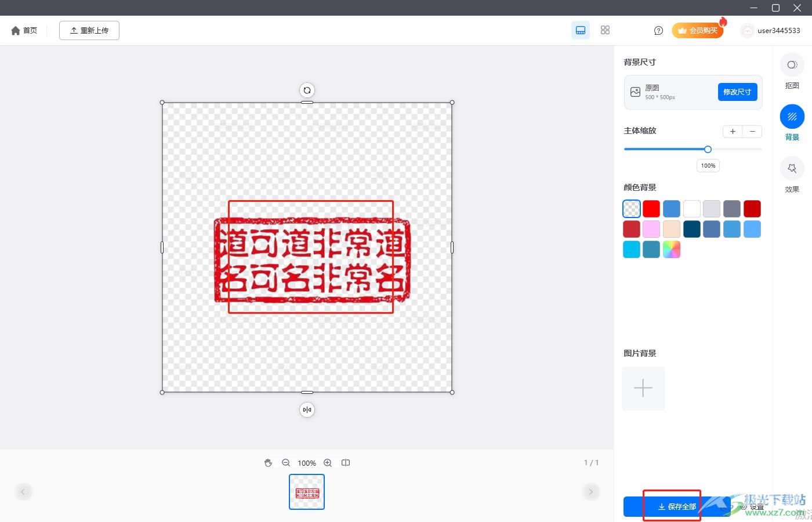
Task: Click the zoom in magnifier icon
Action: (x=328, y=463)
